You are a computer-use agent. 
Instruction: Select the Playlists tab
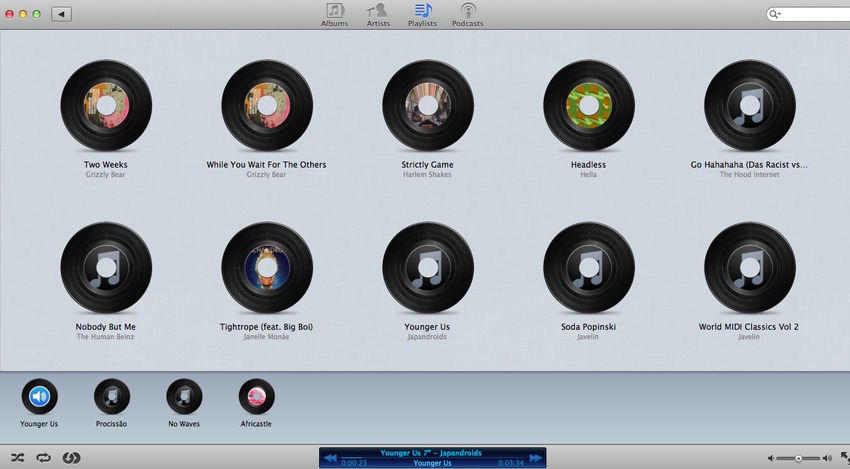point(422,14)
